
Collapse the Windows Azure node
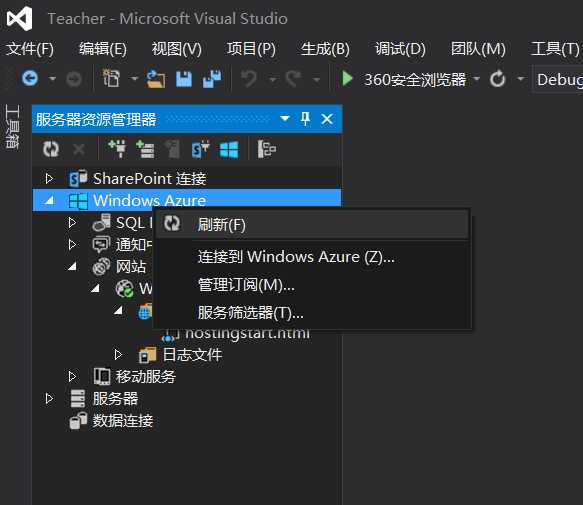[49, 201]
